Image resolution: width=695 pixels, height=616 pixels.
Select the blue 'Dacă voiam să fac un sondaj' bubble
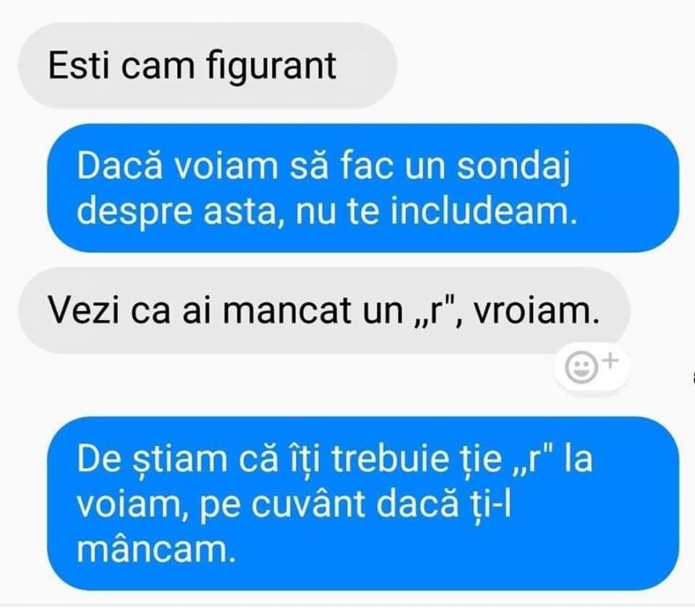coord(363,188)
